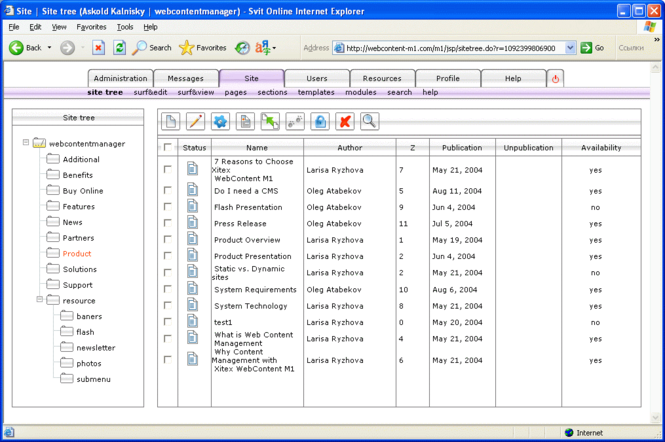Screen dimensions: 665x442
Task: Check the Do I need a CMS checkbox
Action: pos(168,190)
